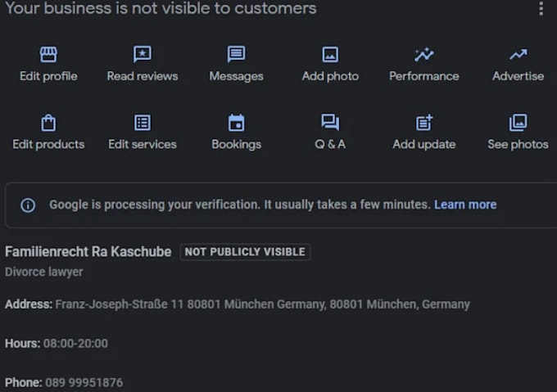Open the Q & A speech bubbles icon

click(330, 123)
